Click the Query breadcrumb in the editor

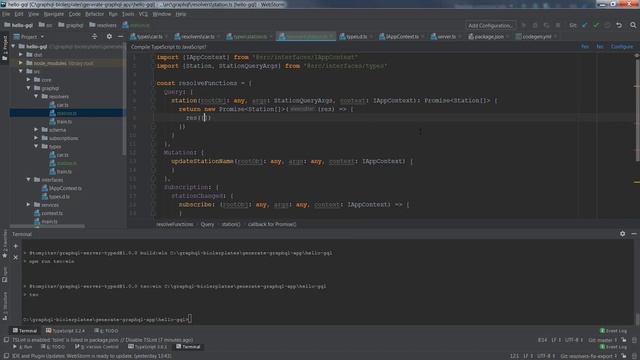point(207,224)
